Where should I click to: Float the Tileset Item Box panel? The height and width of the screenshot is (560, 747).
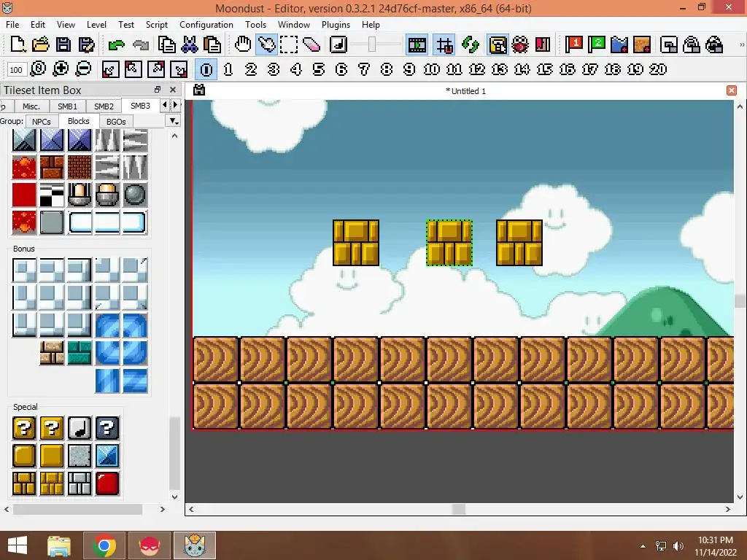(x=158, y=90)
